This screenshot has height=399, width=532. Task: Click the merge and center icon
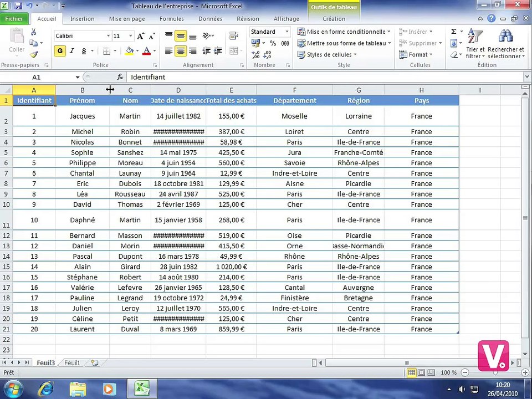coord(233,51)
